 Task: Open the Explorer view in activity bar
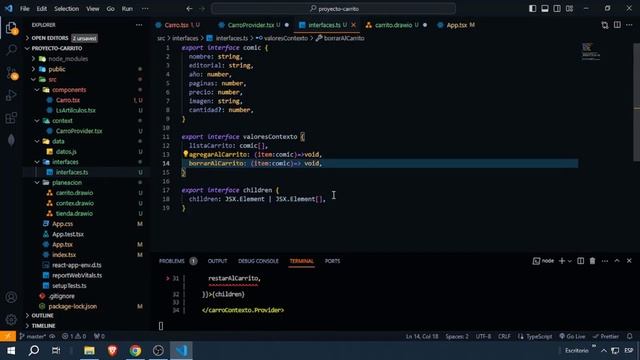(x=11, y=28)
